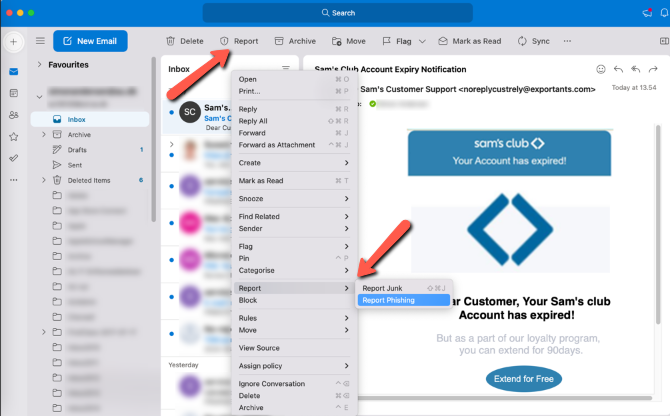Open the People contacts icon
Screen dimensions: 670x416
point(14,115)
